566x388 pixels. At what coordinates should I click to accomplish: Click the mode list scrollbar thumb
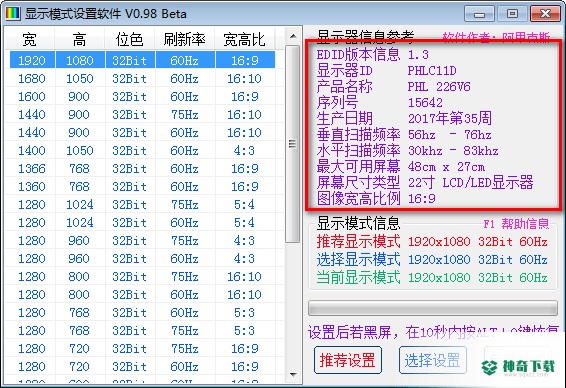293,144
